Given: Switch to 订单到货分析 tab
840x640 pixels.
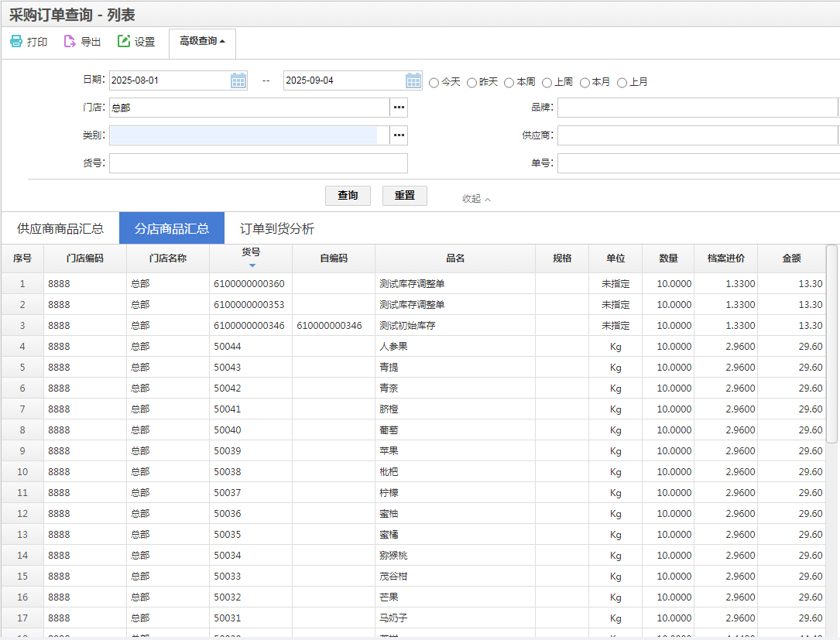Looking at the screenshot, I should coord(276,228).
